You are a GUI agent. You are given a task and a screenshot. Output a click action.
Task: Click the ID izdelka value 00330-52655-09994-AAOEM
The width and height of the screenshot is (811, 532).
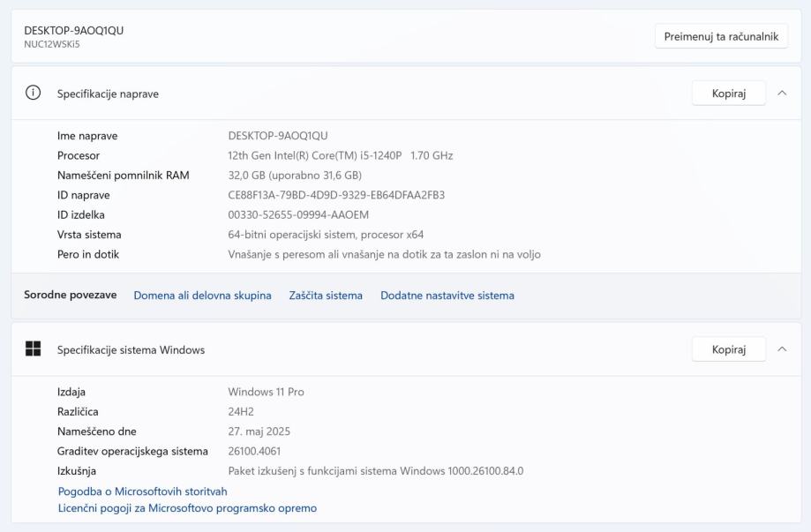pos(298,214)
